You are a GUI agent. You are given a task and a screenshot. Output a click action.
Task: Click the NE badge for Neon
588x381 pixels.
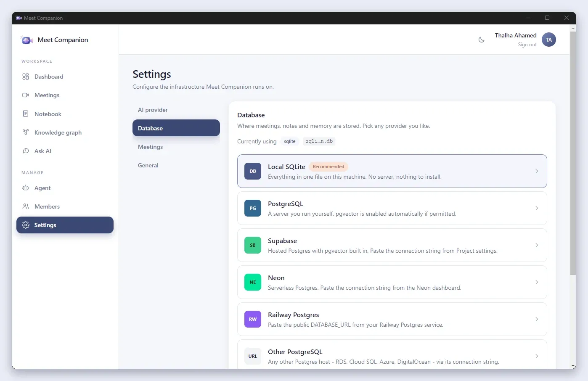tap(253, 282)
